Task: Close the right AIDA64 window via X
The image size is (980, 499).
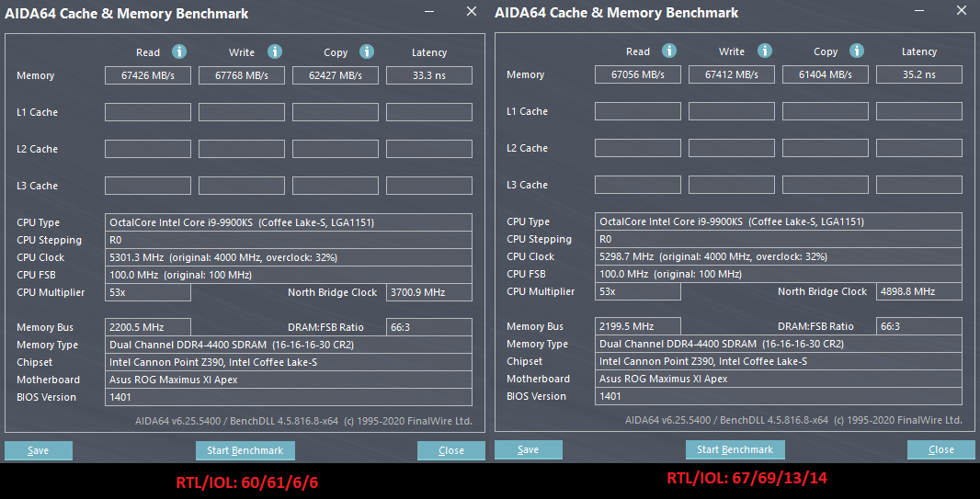Action: [x=962, y=11]
